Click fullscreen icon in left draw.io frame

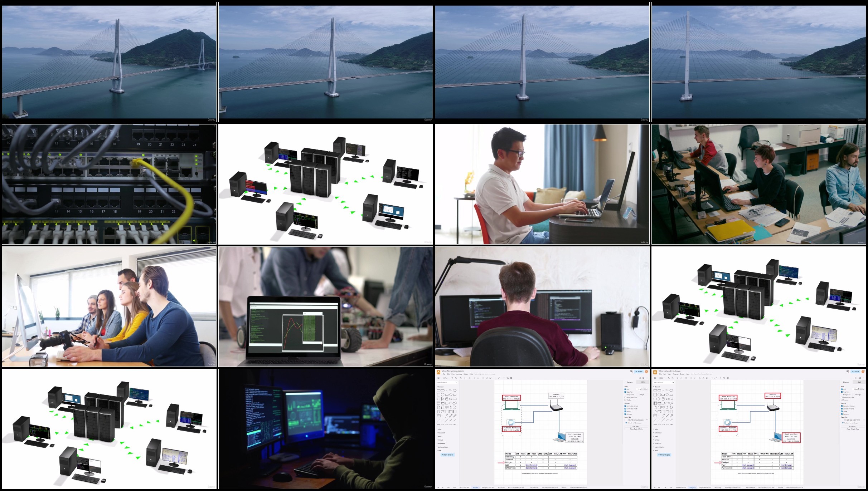640,378
